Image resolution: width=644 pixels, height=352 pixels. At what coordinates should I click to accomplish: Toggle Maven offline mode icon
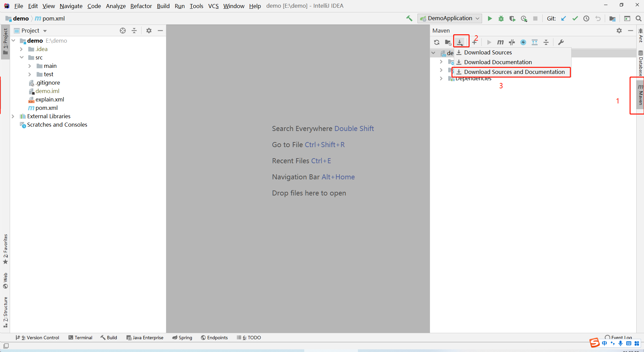tap(512, 42)
